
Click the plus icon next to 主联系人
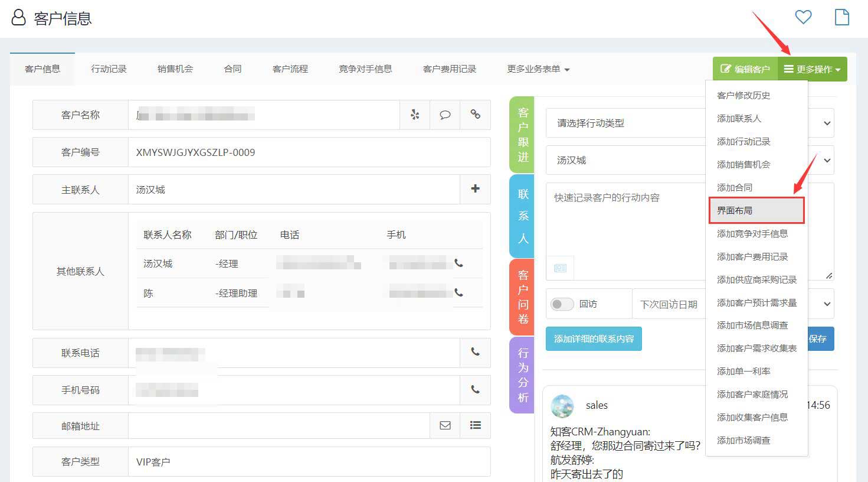tap(475, 189)
